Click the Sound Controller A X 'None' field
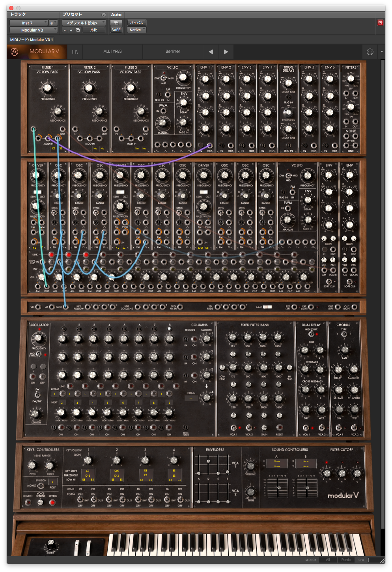This screenshot has height=572, width=392. coord(276,461)
